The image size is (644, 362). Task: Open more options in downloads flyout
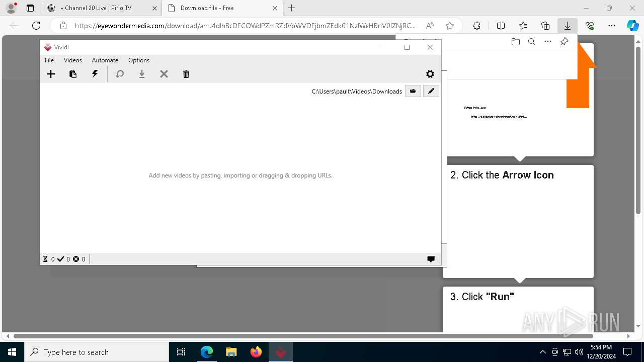[x=548, y=42]
